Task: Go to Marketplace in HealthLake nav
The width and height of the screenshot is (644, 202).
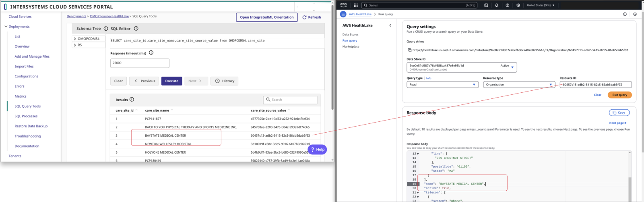Action: click(x=351, y=47)
